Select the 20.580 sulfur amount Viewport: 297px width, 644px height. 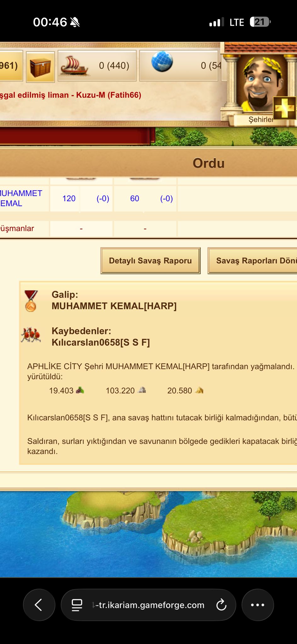180,391
